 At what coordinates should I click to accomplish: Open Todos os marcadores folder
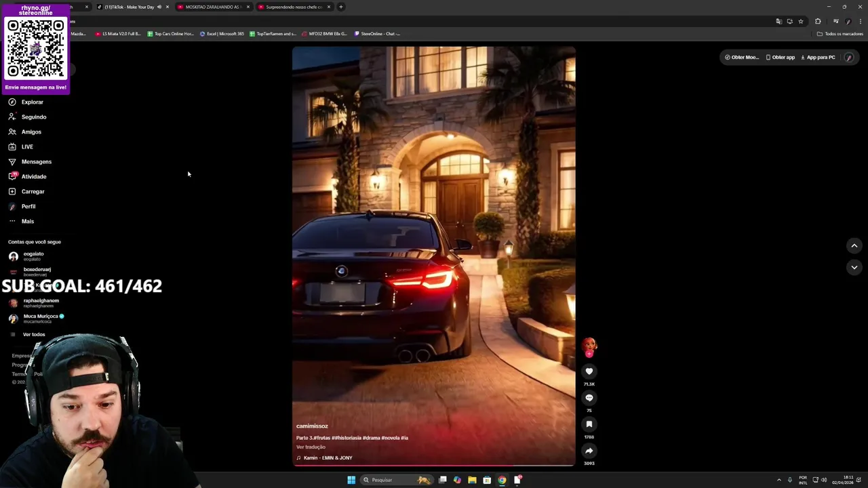[840, 33]
